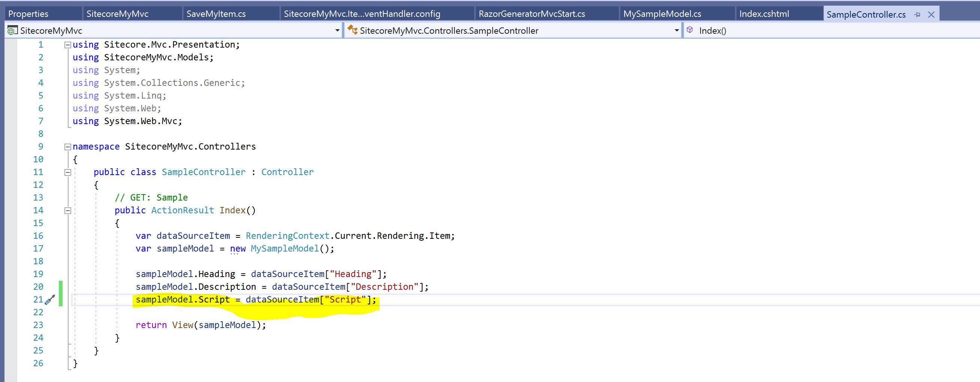Open the SitecoreMyMvc project dropdown
980x382 pixels.
click(337, 30)
